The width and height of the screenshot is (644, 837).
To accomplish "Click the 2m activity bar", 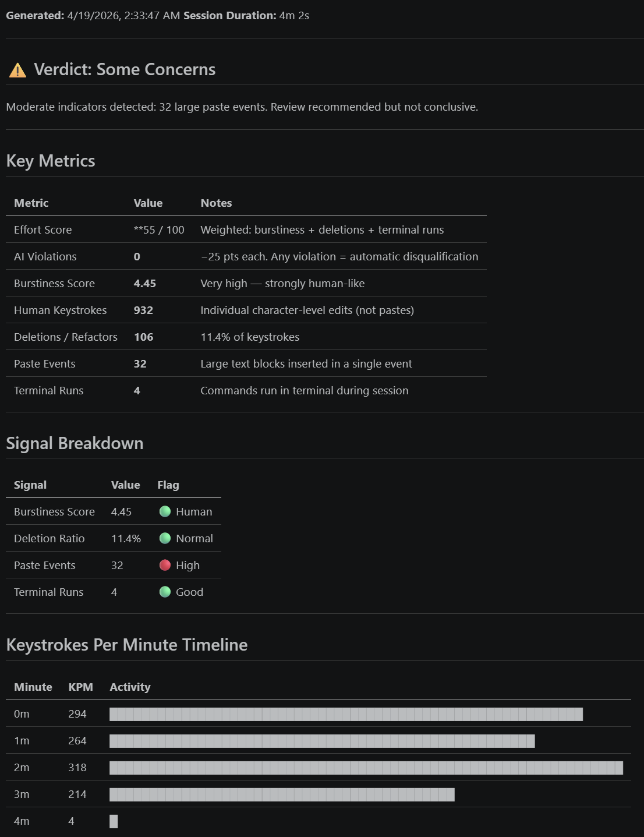I will point(366,768).
